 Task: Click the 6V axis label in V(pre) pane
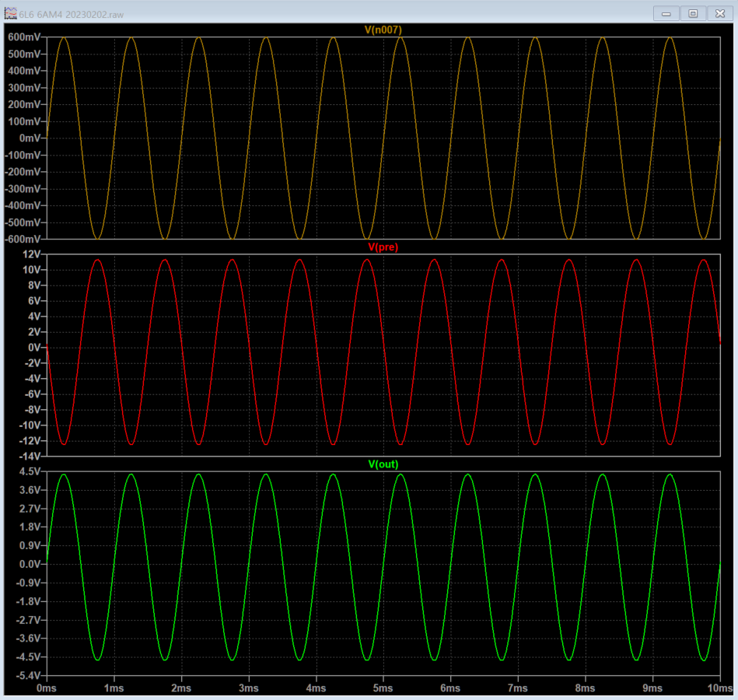click(34, 301)
